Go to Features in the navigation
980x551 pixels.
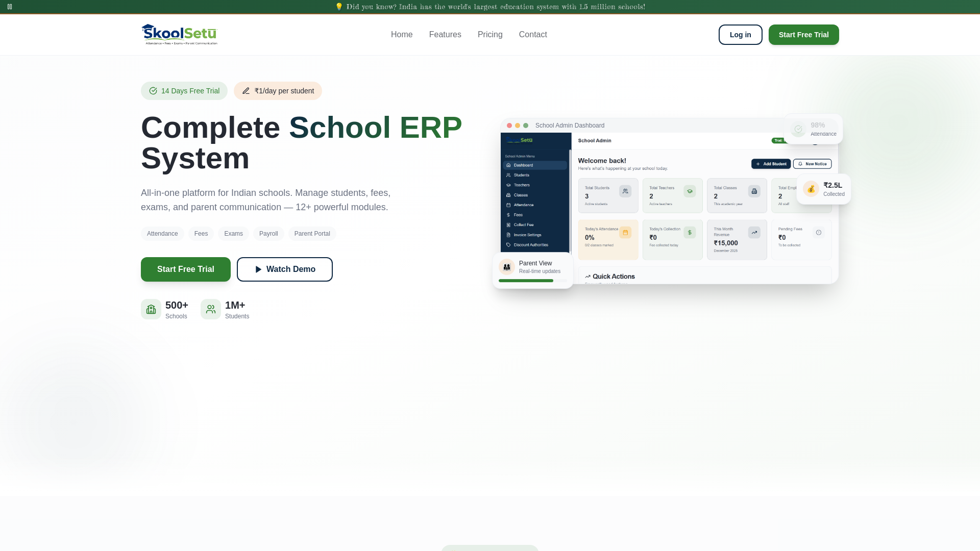(x=445, y=35)
